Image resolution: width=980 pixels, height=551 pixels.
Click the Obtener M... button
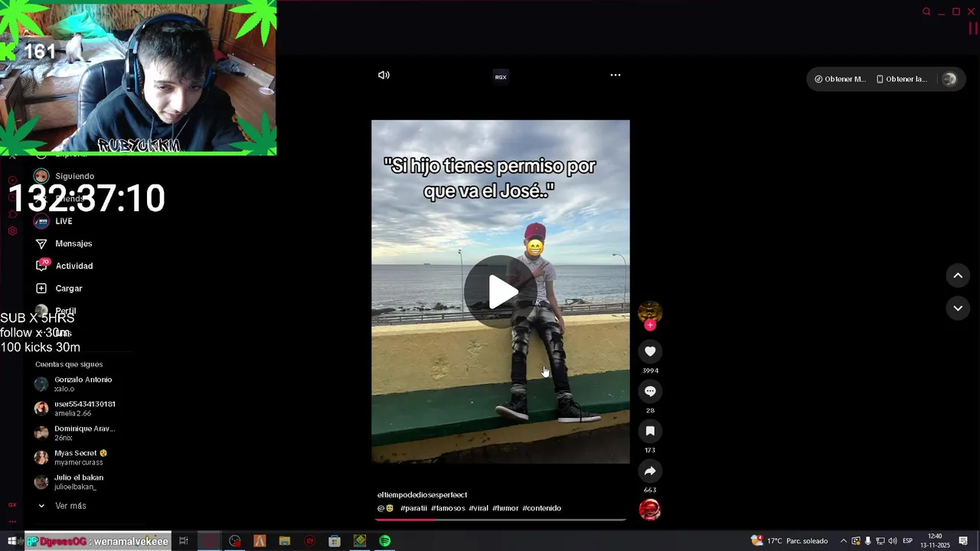click(840, 79)
